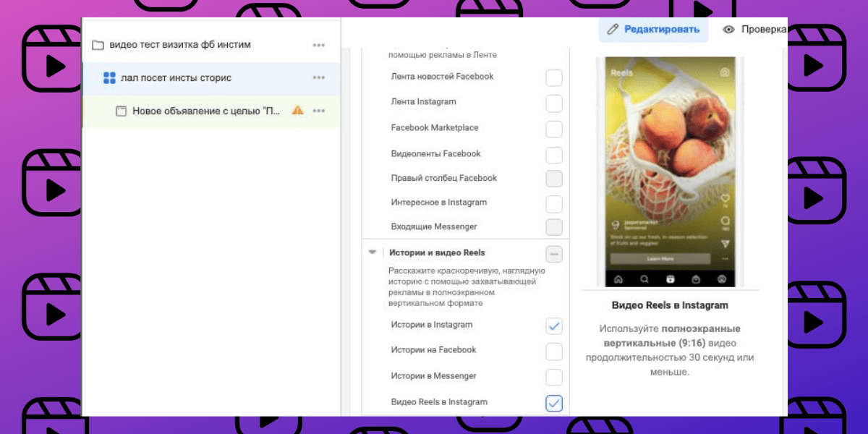Check the Правый столбец Facebook checkbox
This screenshot has height=434, width=868.
pyautogui.click(x=554, y=179)
